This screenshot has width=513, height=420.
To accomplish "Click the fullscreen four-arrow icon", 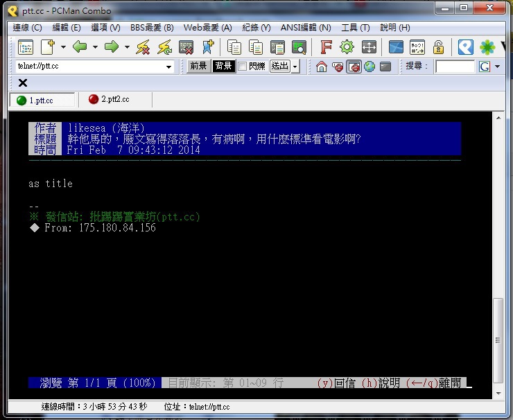I will pos(369,47).
